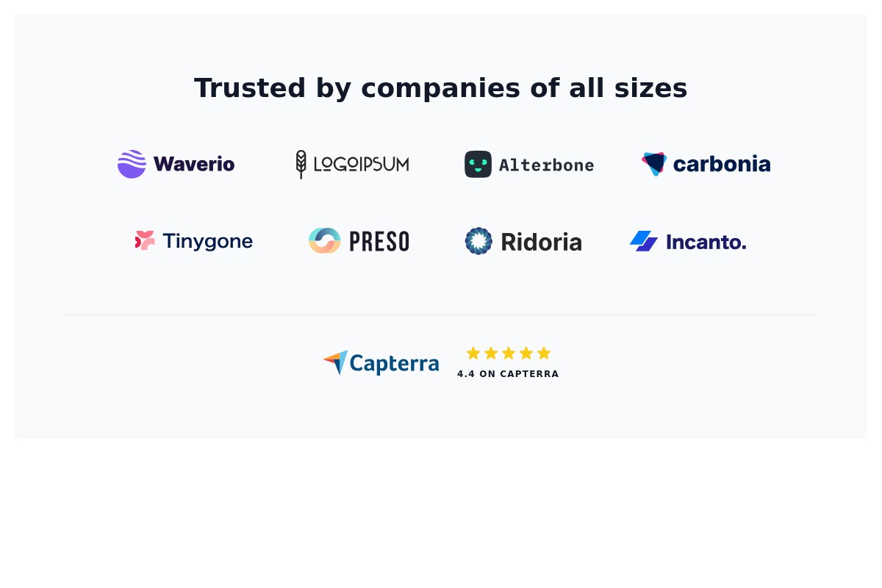This screenshot has height=588, width=882.
Task: Click the Logoipsum wheat stalk icon
Action: pyautogui.click(x=301, y=164)
